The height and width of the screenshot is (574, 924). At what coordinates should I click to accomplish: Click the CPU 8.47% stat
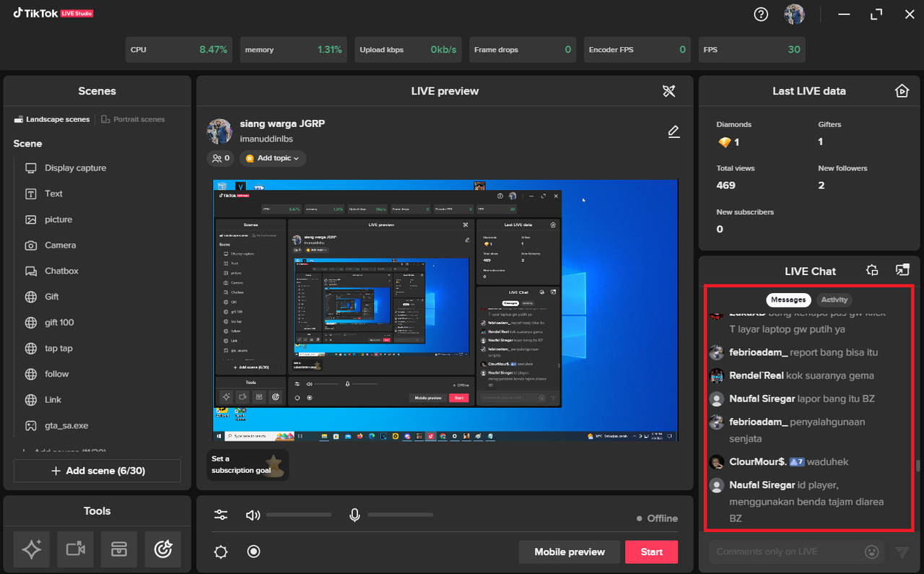point(179,50)
